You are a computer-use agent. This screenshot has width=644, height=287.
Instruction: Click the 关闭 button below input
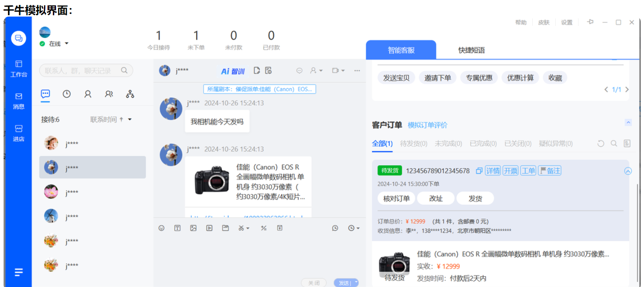pos(314,283)
